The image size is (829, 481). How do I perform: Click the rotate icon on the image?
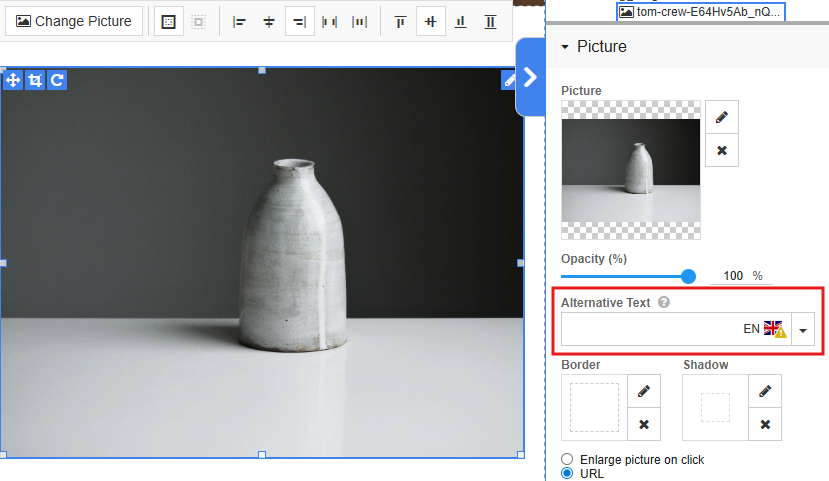tap(57, 80)
